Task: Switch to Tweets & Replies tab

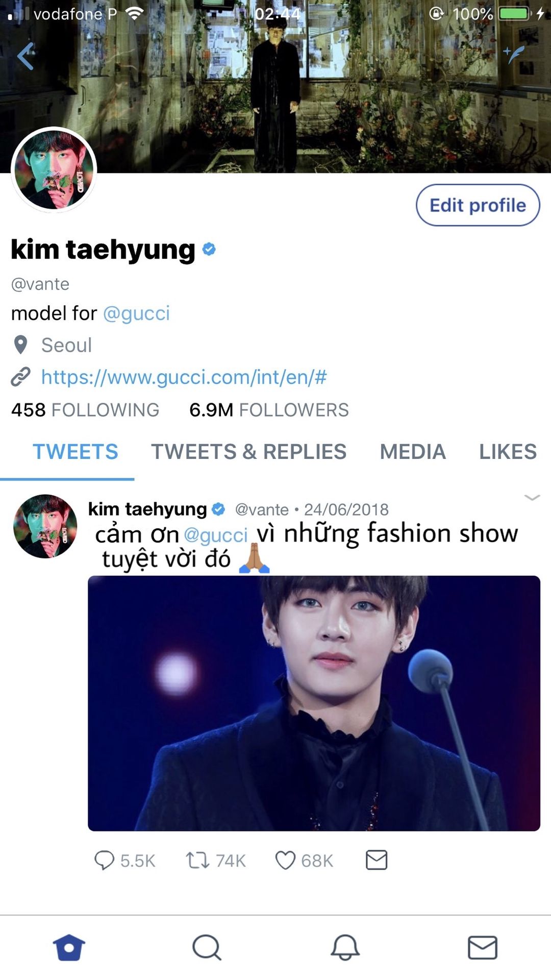Action: pyautogui.click(x=248, y=452)
